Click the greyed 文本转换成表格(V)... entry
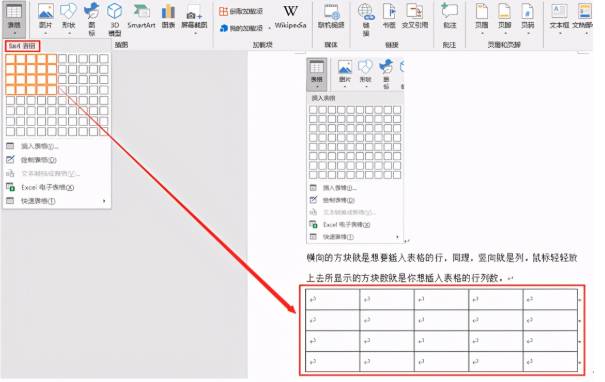Image resolution: width=605 pixels, height=382 pixels. 57,174
